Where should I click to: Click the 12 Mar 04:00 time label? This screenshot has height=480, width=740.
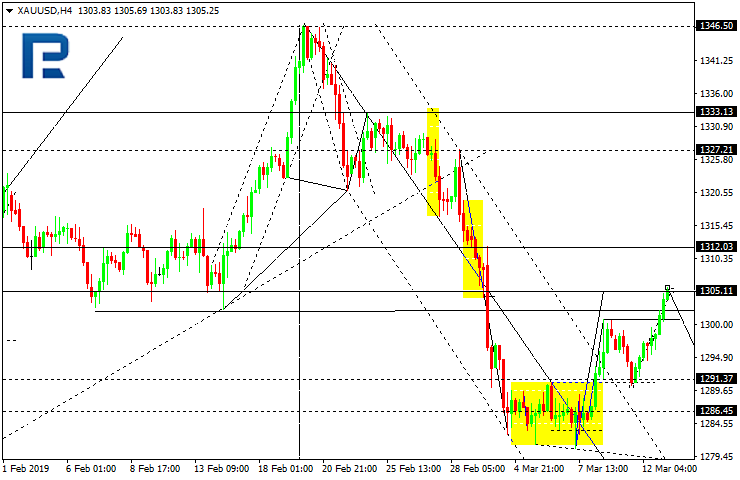669,469
